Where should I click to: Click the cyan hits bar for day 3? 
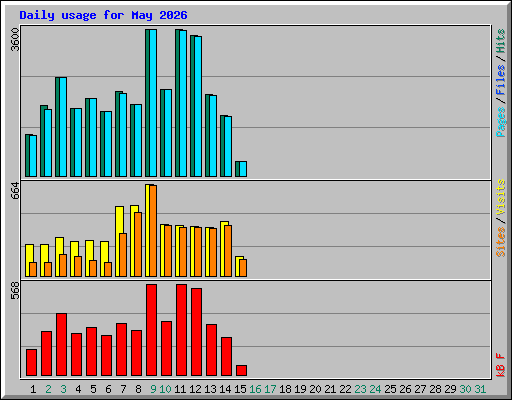[x=63, y=127]
